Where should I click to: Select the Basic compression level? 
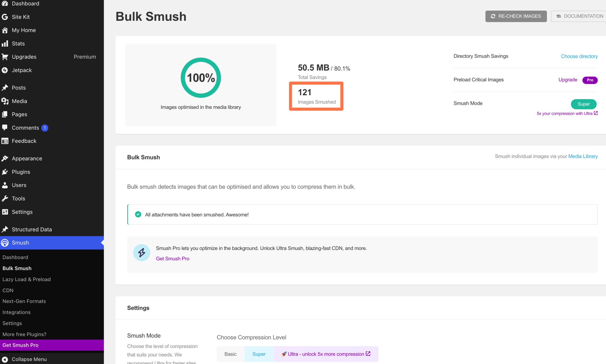(230, 354)
